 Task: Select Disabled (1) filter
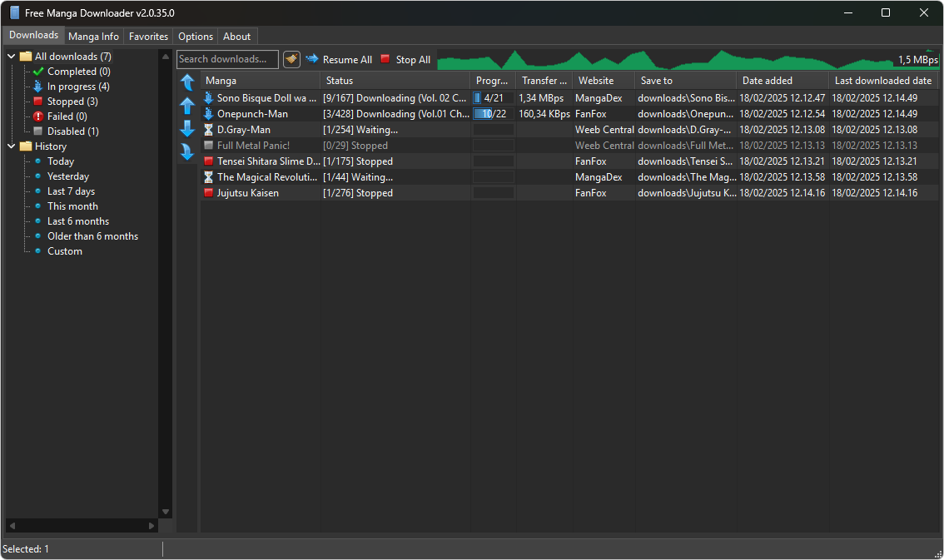(x=73, y=131)
